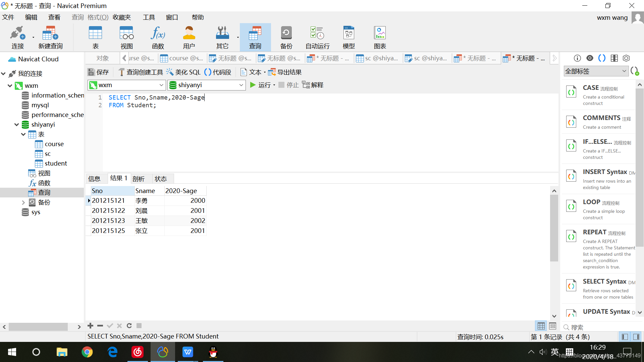The image size is (644, 362).
Task: Open the 模型 (Model) tool
Action: point(348,37)
